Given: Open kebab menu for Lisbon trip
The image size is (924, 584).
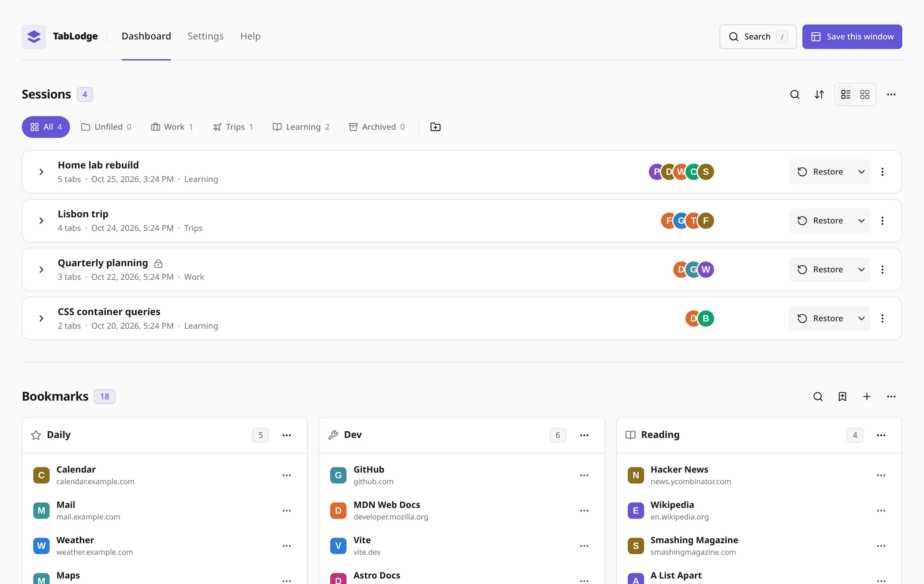Looking at the screenshot, I should 882,221.
